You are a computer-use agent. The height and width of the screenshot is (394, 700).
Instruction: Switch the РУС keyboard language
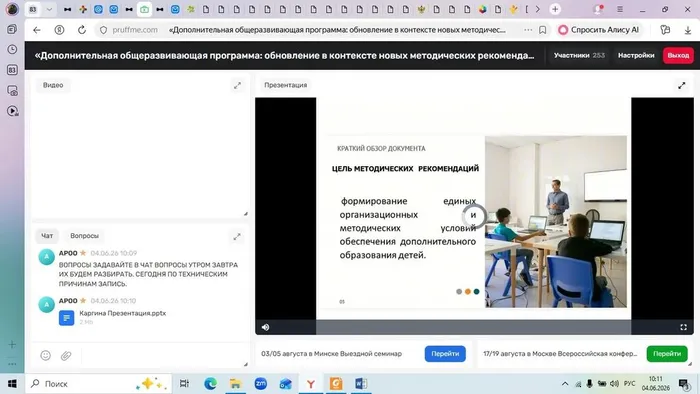coord(629,384)
